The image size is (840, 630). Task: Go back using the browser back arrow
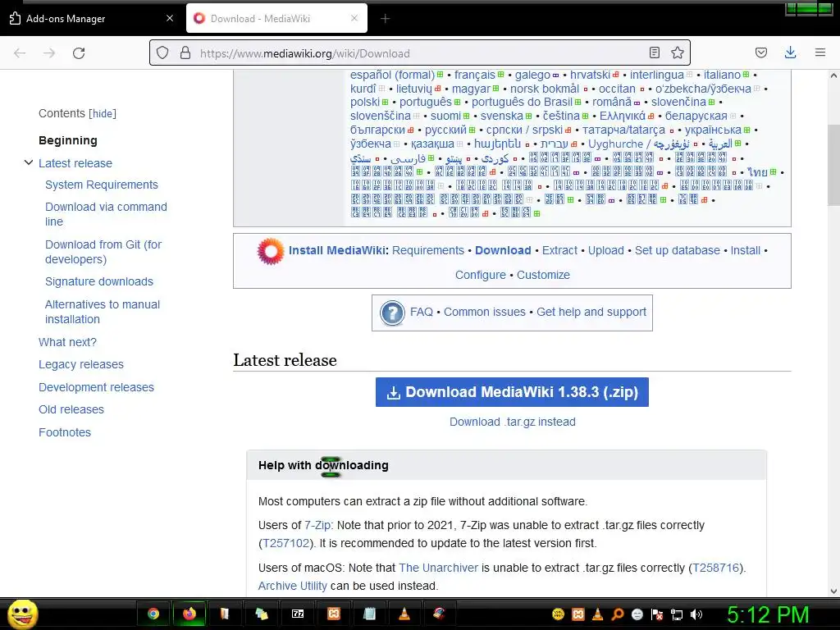20,53
